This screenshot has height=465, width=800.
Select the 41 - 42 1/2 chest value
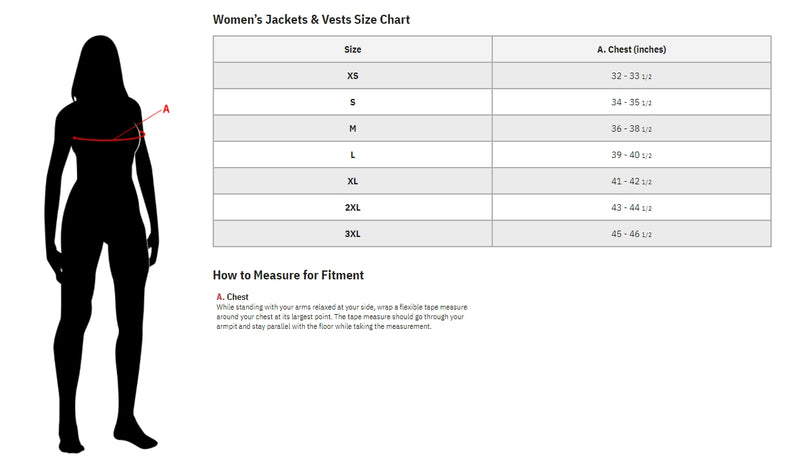point(631,181)
